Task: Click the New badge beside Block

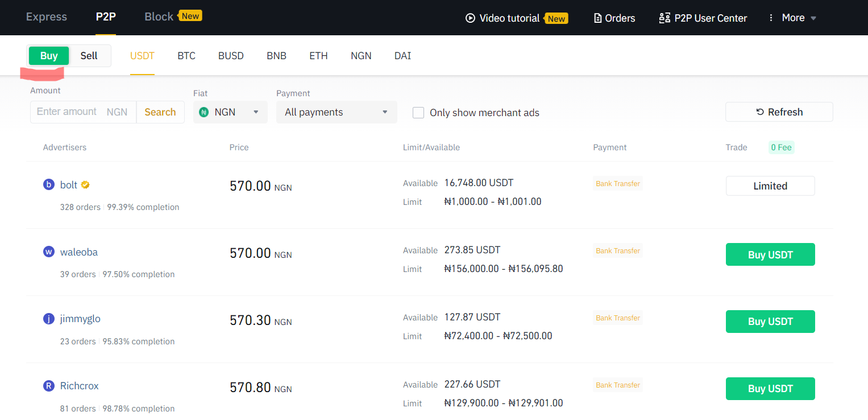Action: (190, 16)
